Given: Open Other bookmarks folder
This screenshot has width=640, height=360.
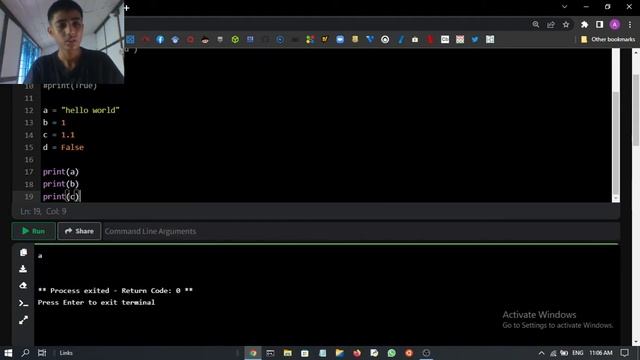Looking at the screenshot, I should (x=608, y=40).
